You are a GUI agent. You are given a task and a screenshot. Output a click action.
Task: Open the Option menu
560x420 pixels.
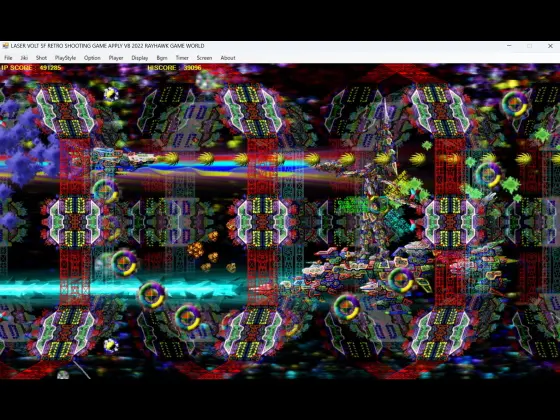tap(92, 58)
